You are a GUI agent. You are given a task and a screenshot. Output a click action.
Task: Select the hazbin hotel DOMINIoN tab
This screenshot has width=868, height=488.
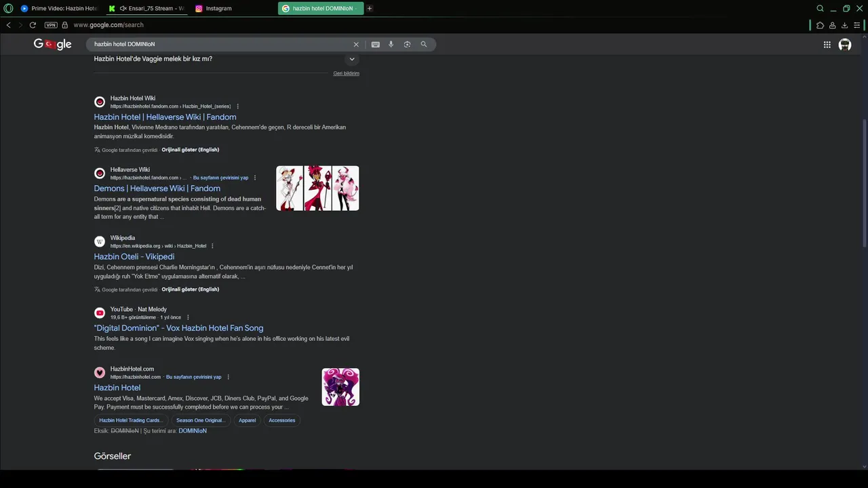coord(320,8)
